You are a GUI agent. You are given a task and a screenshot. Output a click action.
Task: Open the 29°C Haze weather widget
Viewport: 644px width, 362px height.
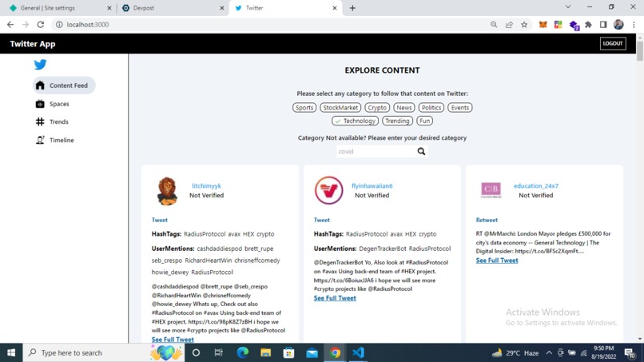[x=516, y=352]
